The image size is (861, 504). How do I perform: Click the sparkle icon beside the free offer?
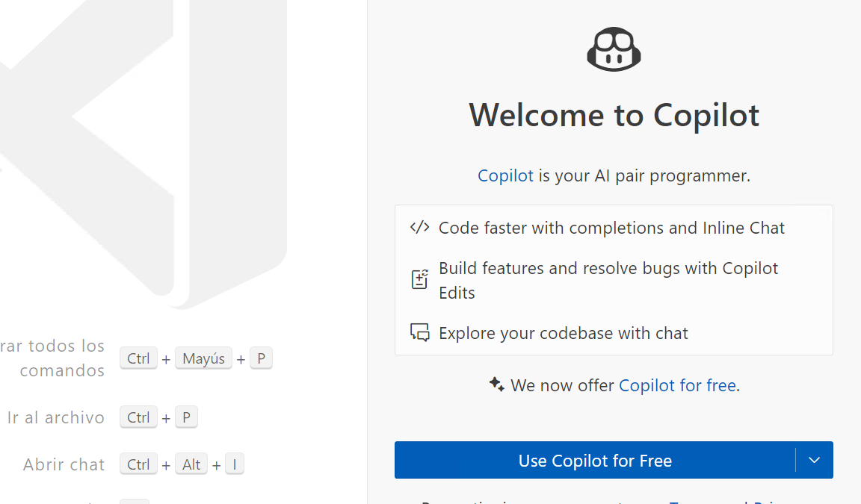[x=497, y=384]
